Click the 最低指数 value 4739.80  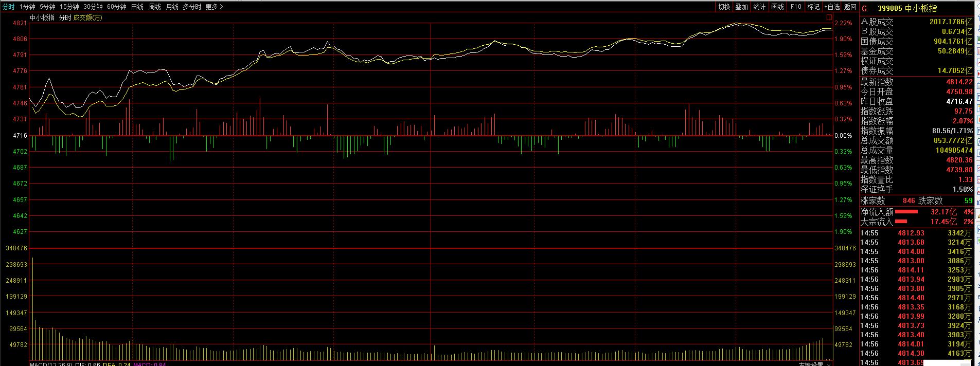pyautogui.click(x=959, y=170)
